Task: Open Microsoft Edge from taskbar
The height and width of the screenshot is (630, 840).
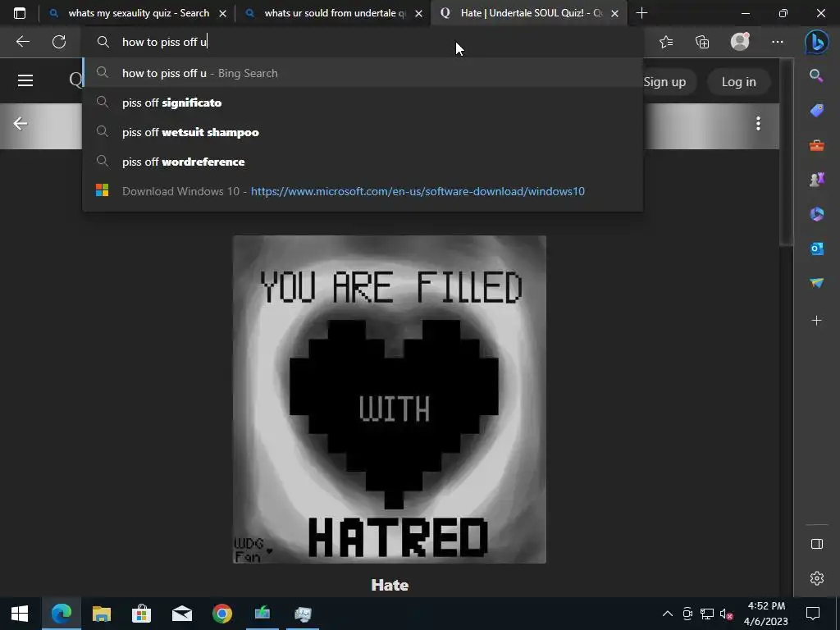Action: (x=61, y=614)
